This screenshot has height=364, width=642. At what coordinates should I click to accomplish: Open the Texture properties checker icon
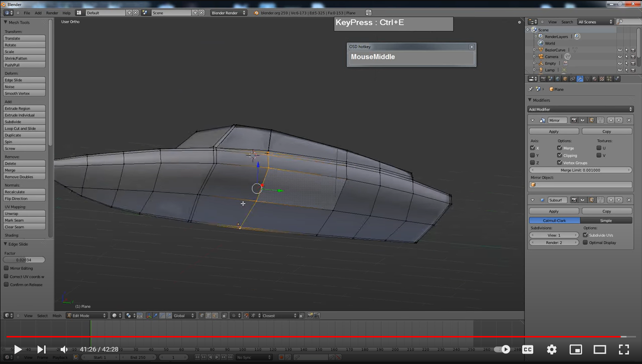[602, 79]
